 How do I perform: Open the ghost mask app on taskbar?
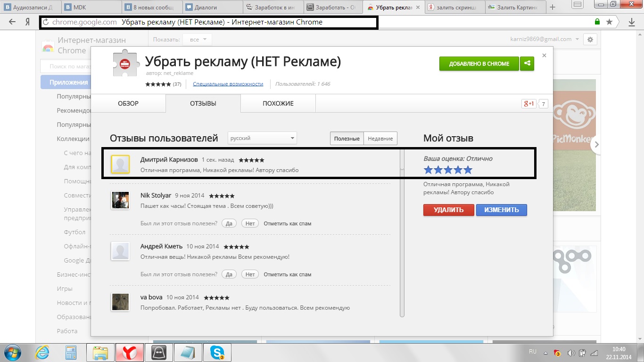159,353
